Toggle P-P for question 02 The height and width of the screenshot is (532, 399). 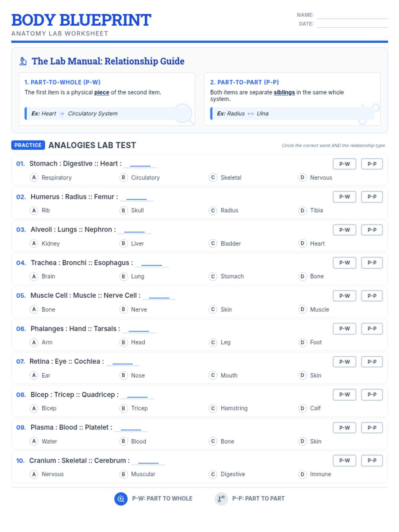click(372, 197)
